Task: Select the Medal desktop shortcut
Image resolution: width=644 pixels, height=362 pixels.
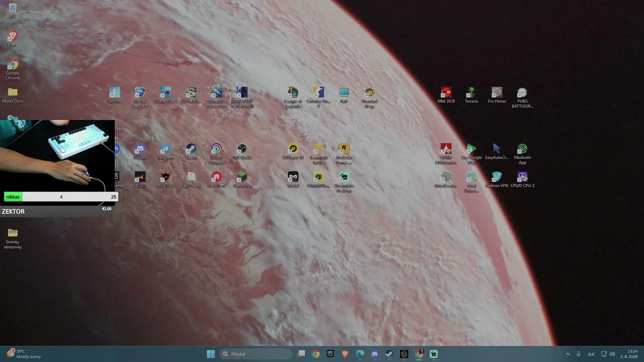Action: click(293, 179)
